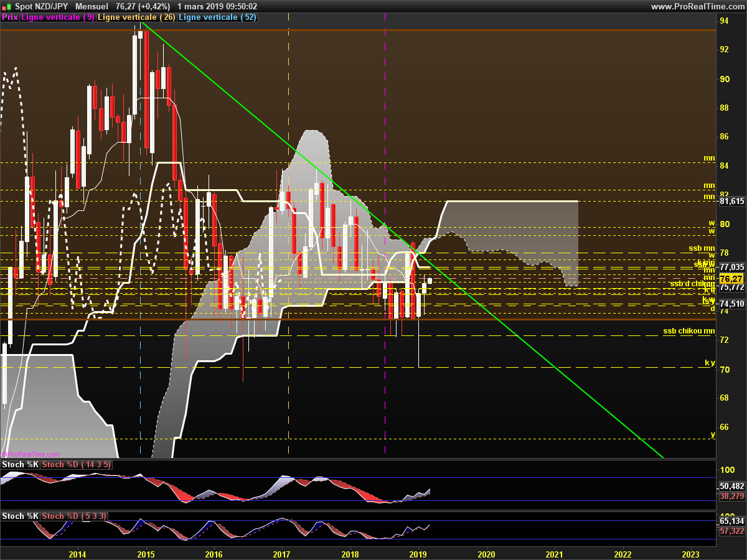Select the Ligne verticale (26) label

click(136, 17)
